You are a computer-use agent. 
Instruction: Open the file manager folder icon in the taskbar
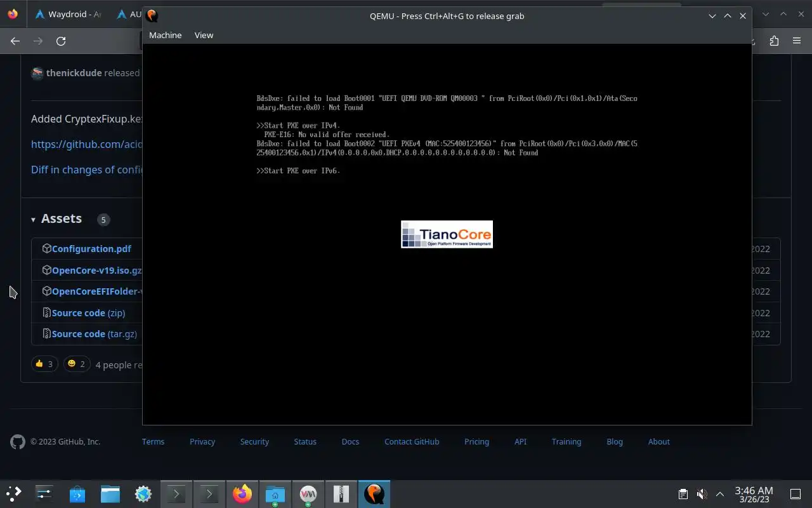pos(110,493)
